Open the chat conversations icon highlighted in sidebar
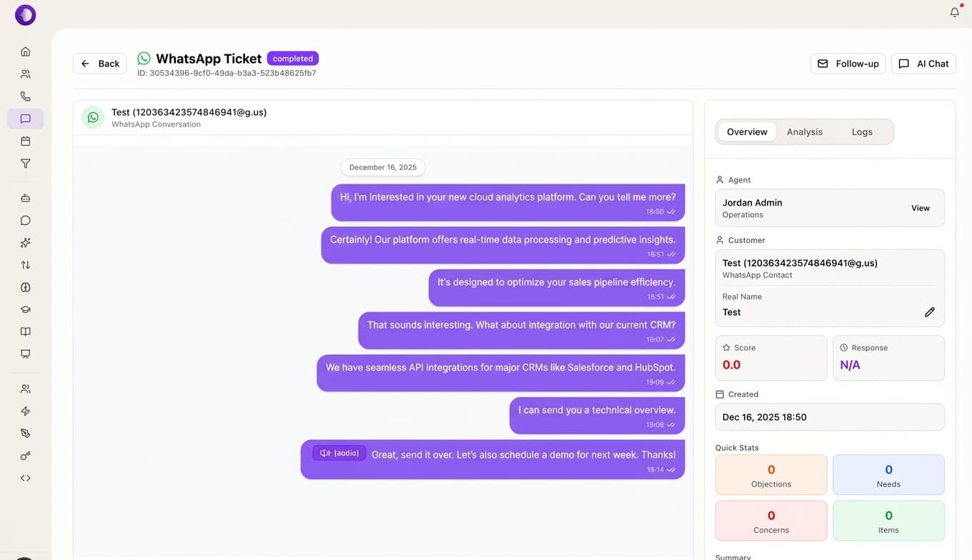The image size is (972, 560). point(25,119)
